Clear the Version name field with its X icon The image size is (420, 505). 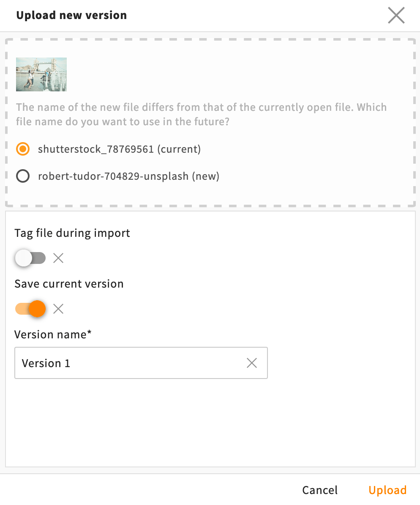252,363
